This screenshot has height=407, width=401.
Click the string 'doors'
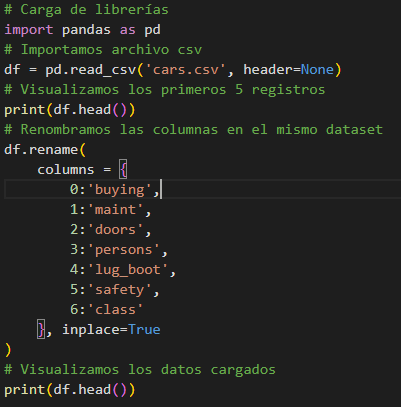coord(115,230)
